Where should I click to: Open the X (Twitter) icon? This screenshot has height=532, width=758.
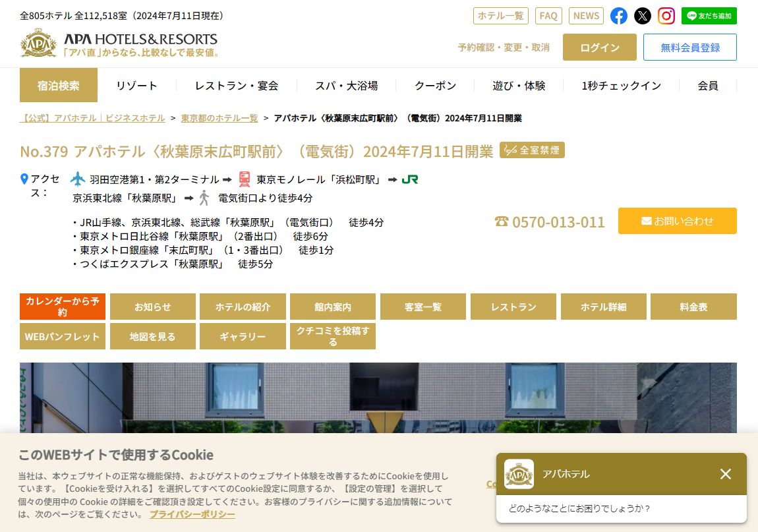tap(643, 16)
